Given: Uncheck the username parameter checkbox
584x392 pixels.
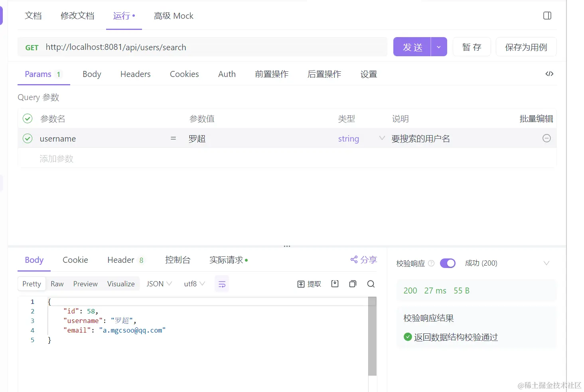Looking at the screenshot, I should 28,138.
